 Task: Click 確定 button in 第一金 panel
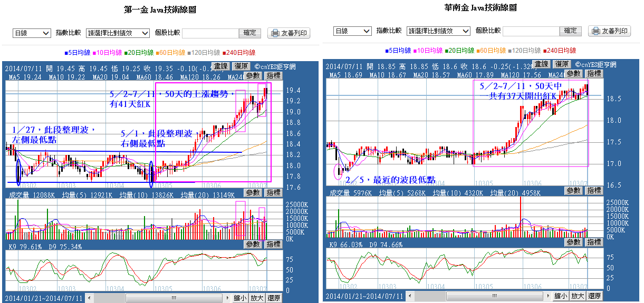pyautogui.click(x=251, y=33)
